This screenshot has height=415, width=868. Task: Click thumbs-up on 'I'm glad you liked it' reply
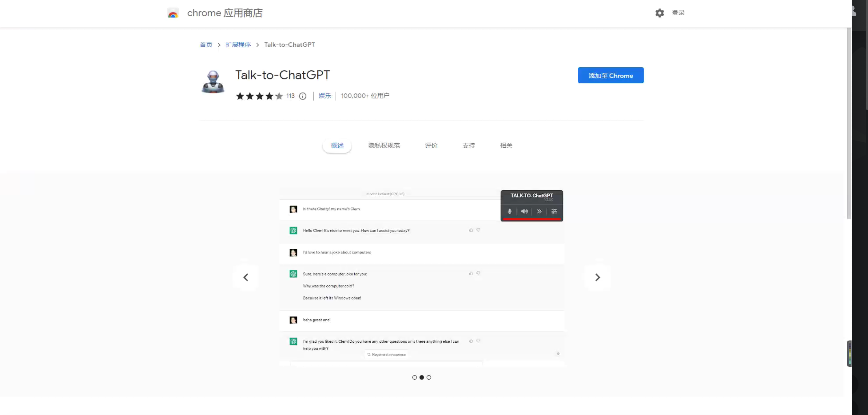pos(471,341)
